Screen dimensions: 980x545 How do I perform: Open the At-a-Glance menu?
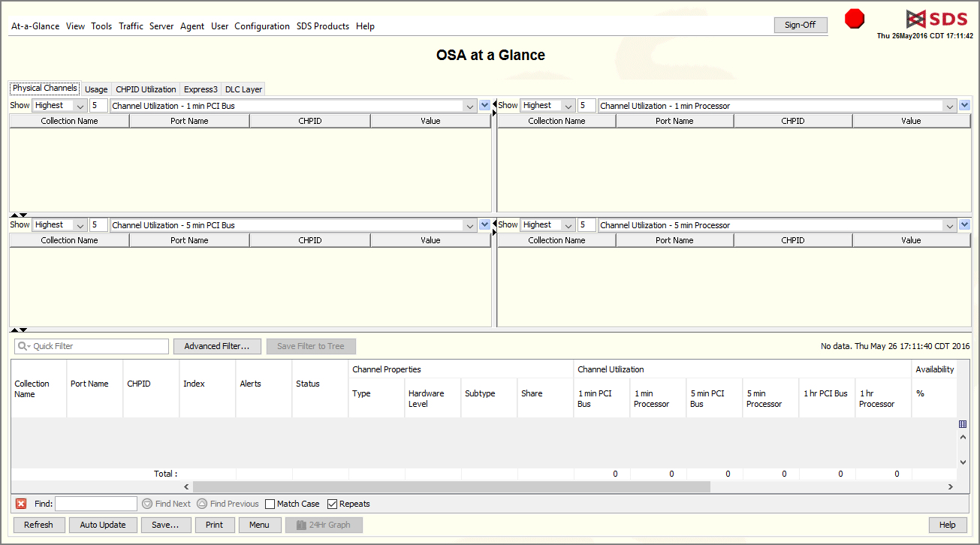pos(35,26)
